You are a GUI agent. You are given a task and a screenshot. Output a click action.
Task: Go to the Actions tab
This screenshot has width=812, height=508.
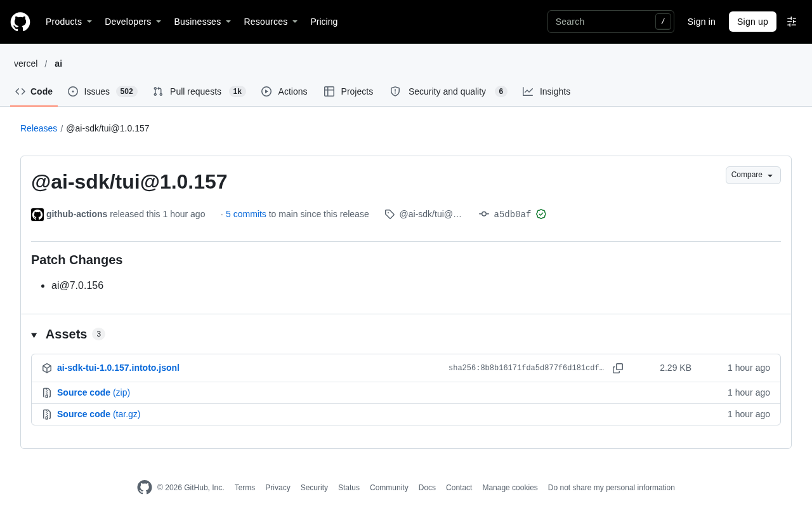tap(284, 91)
